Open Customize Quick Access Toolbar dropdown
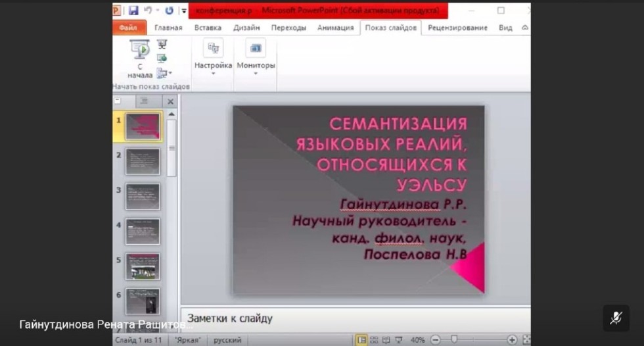 [x=183, y=11]
